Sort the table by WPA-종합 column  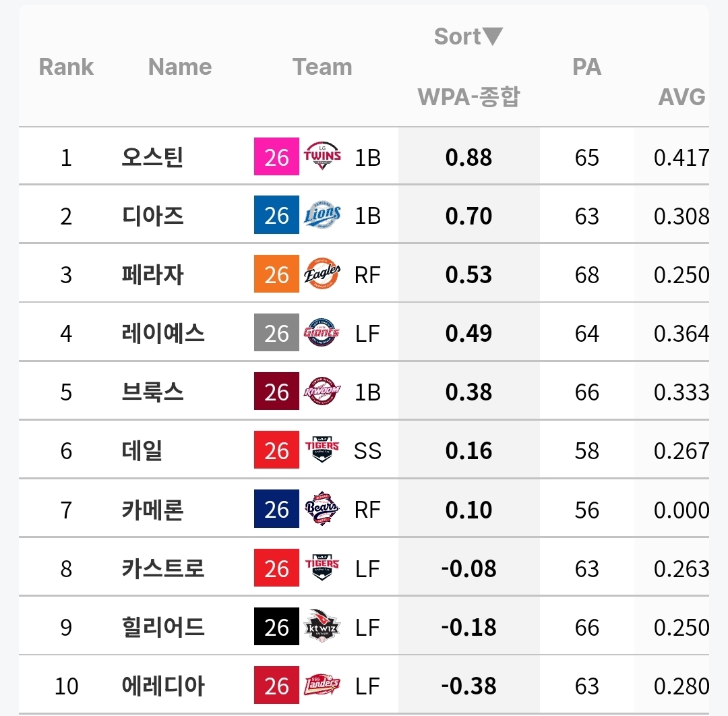pos(468,97)
